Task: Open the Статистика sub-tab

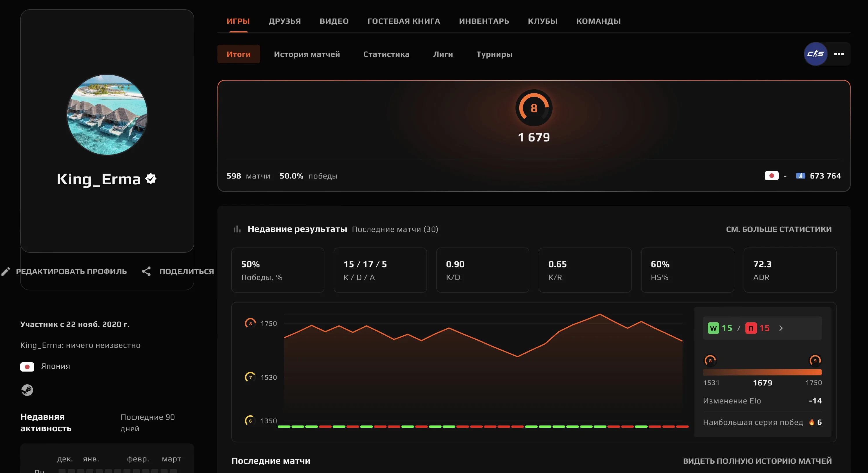Action: point(386,54)
